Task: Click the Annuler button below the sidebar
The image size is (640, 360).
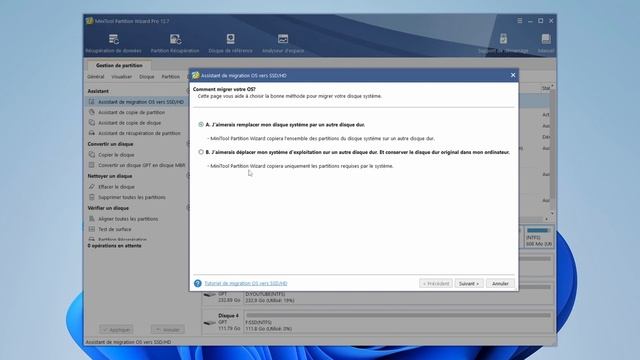Action: tap(168, 329)
